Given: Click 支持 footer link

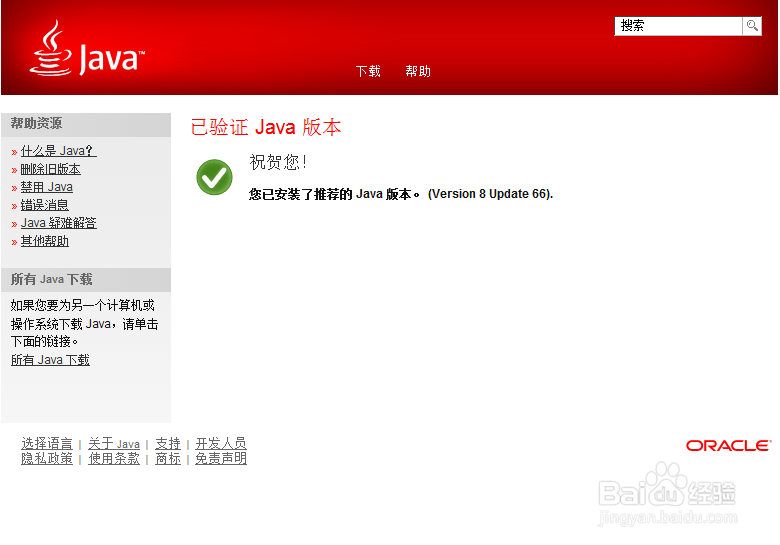Looking at the screenshot, I should (168, 443).
